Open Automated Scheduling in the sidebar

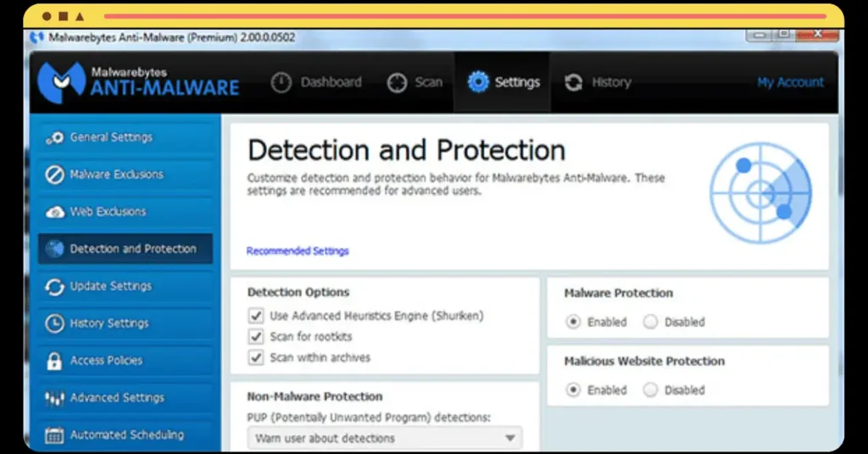(x=125, y=435)
